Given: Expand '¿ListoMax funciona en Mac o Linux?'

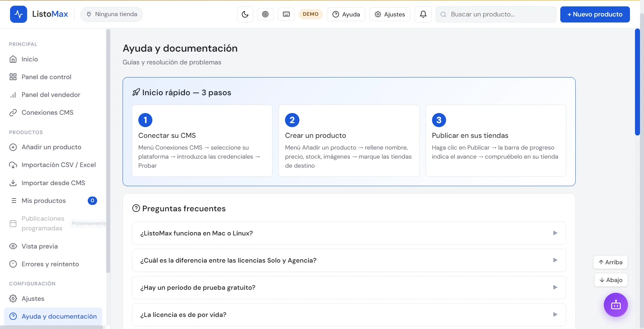Looking at the screenshot, I should tap(349, 233).
